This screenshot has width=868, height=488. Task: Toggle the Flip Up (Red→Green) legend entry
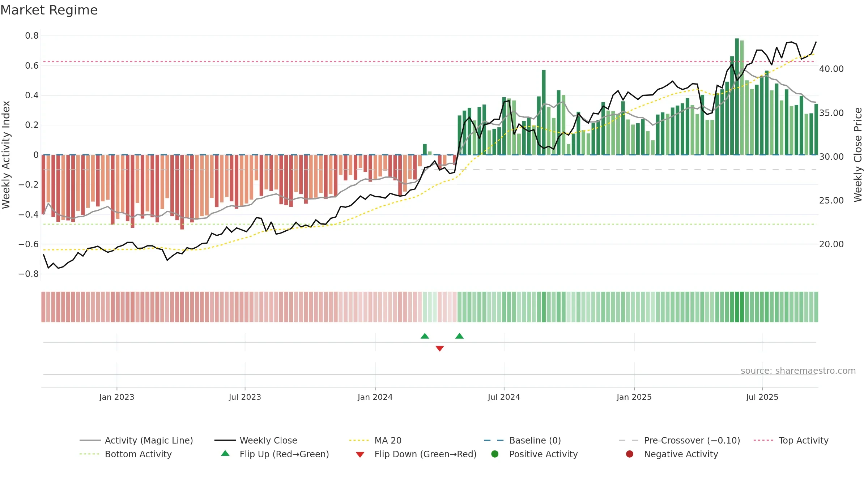click(275, 454)
